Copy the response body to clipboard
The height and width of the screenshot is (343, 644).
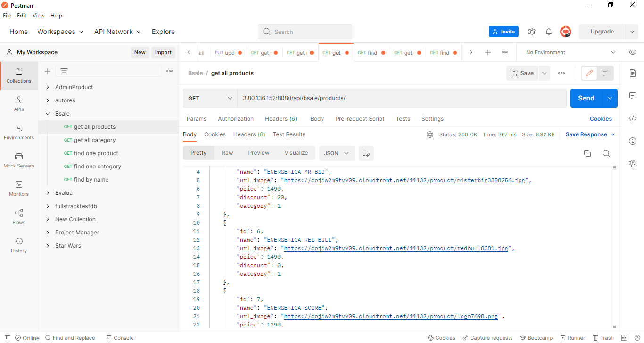(587, 153)
